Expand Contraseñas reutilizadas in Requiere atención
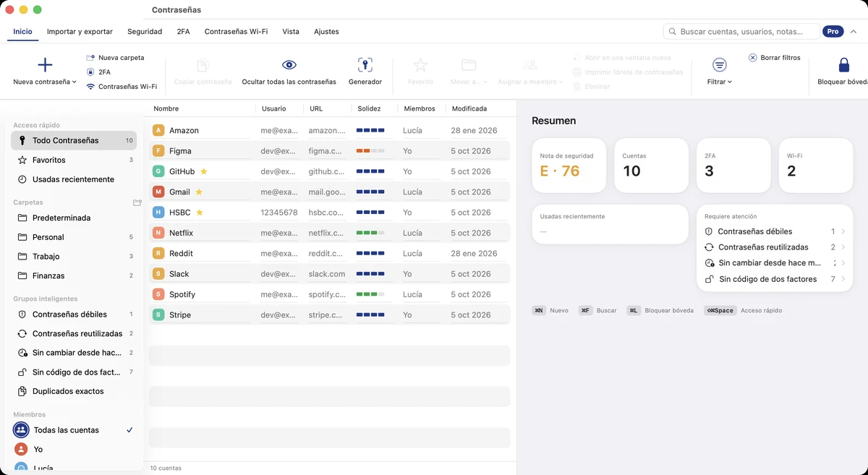This screenshot has height=475, width=868. 775,247
